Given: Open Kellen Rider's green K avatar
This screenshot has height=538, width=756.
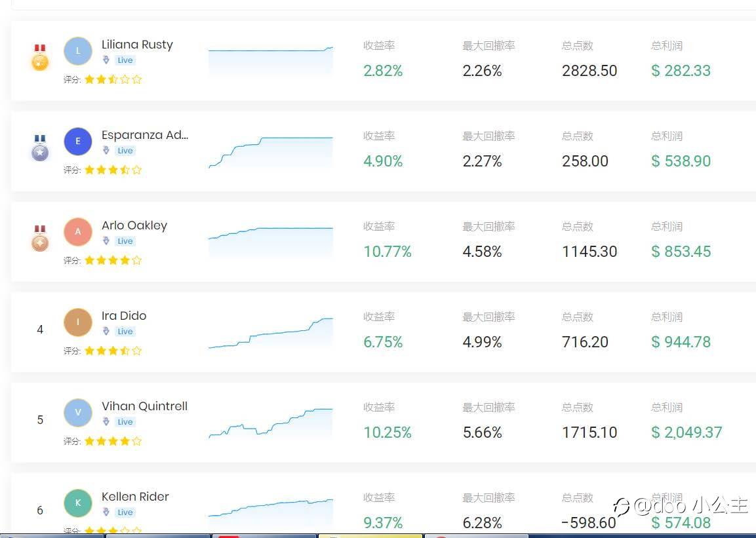Looking at the screenshot, I should pyautogui.click(x=77, y=503).
